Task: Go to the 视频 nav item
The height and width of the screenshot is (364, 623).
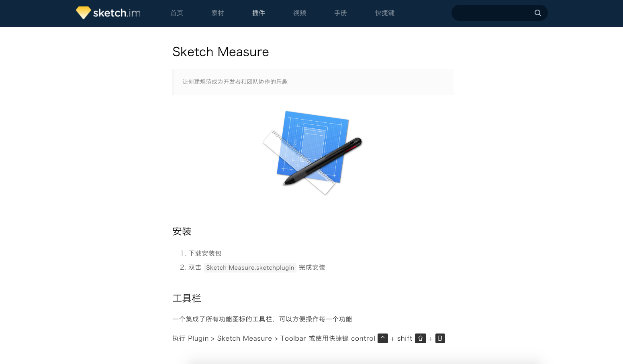Action: [x=300, y=13]
